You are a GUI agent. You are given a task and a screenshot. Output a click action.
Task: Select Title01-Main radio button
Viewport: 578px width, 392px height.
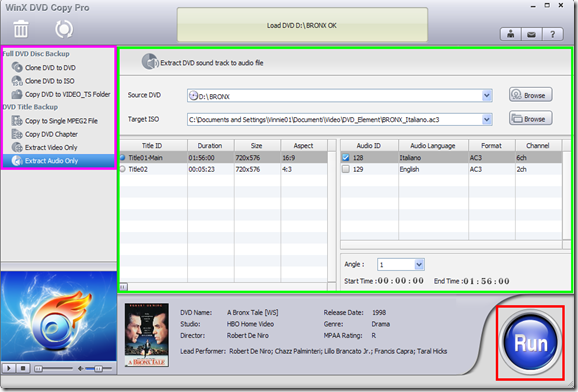pos(123,157)
